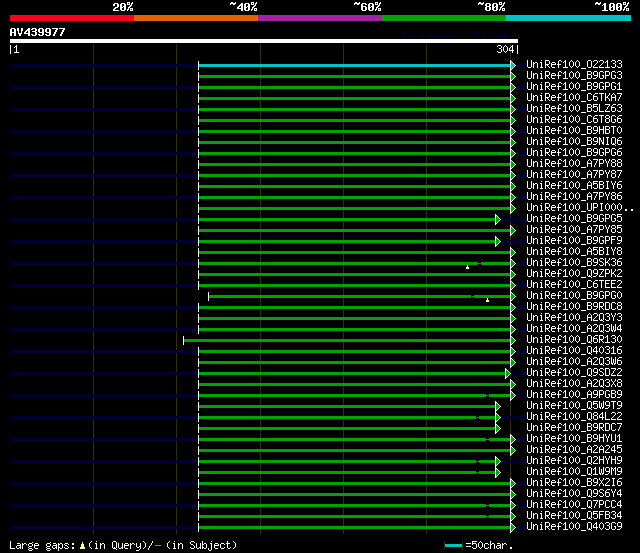The height and width of the screenshot is (553, 640).
Task: Click the yellow query gap marker on B9SK36
Action: 467,267
